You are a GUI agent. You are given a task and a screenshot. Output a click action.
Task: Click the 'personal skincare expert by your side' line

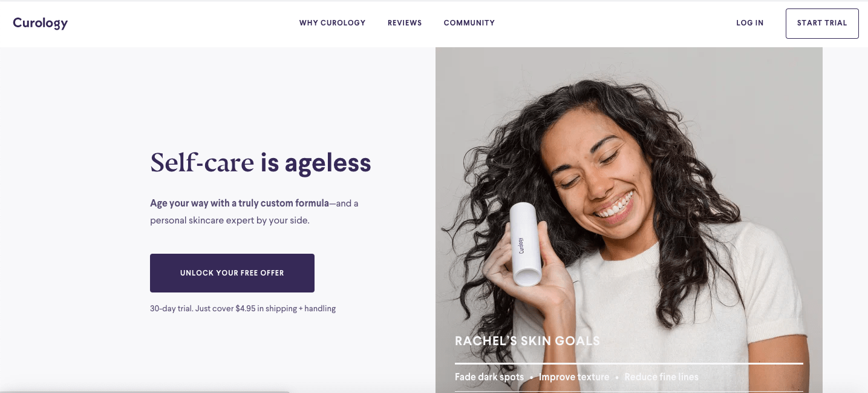tap(230, 220)
